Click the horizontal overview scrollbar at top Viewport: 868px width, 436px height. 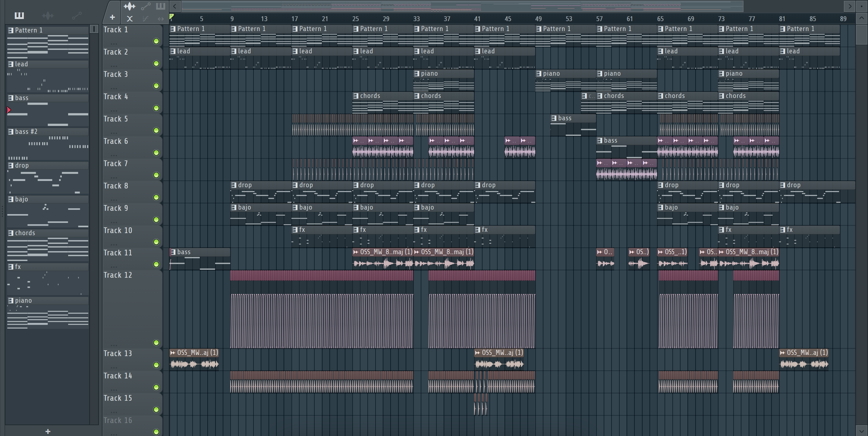point(462,6)
